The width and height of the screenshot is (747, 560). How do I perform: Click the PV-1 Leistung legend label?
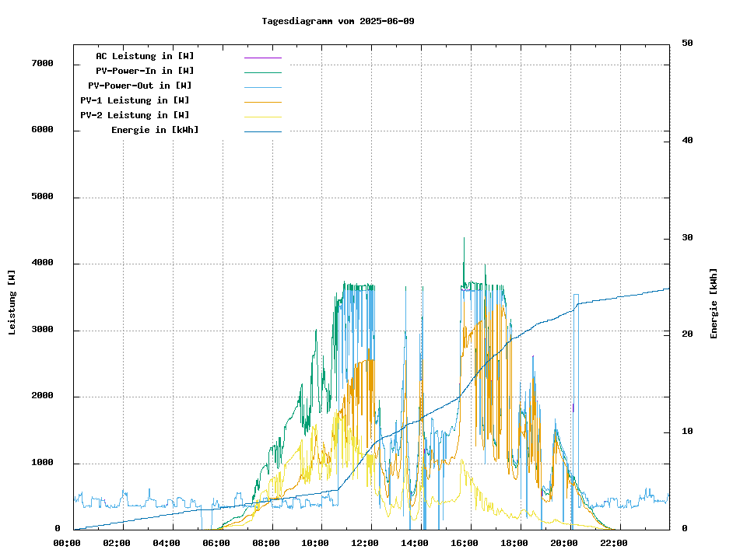click(135, 100)
